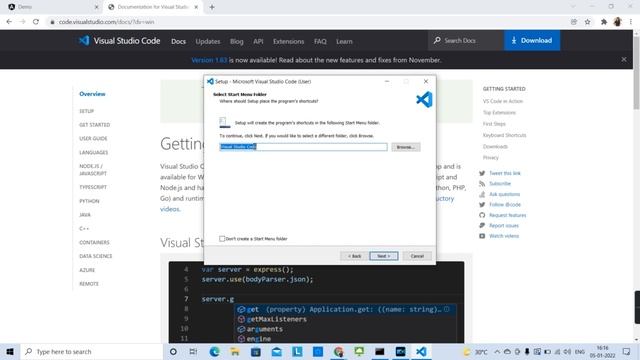Click the Request features GitHub icon
This screenshot has height=360, width=640.
[482, 215]
